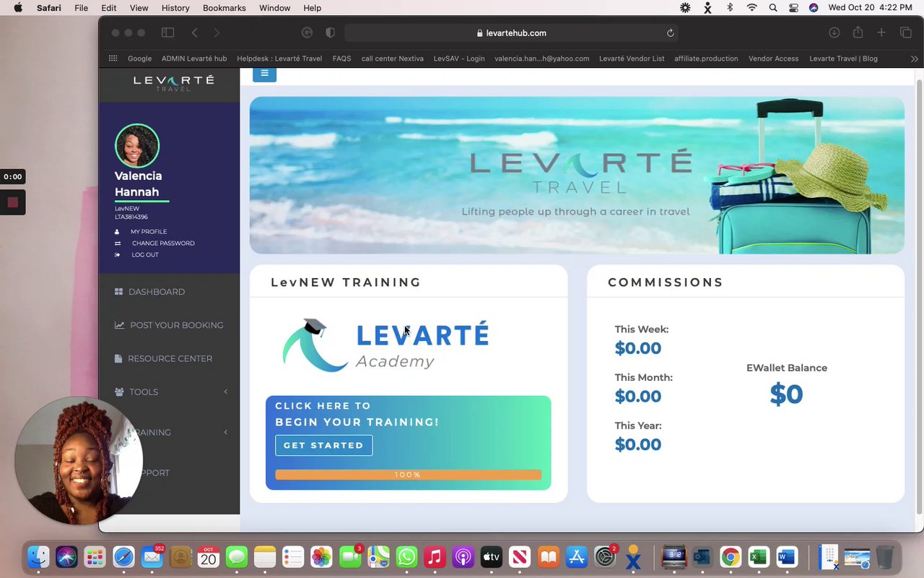Open the Dashboard sidebar item
Viewport: 924px width, 578px height.
click(x=149, y=292)
